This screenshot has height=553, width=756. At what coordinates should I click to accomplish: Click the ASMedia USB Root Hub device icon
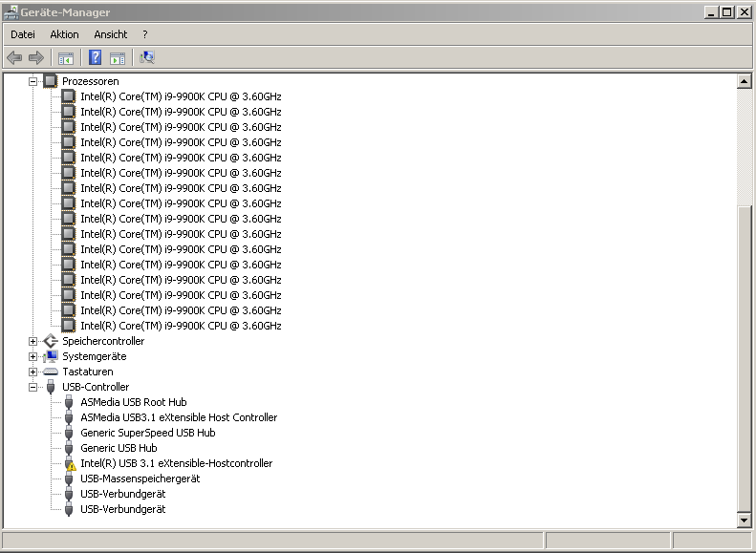pos(69,402)
